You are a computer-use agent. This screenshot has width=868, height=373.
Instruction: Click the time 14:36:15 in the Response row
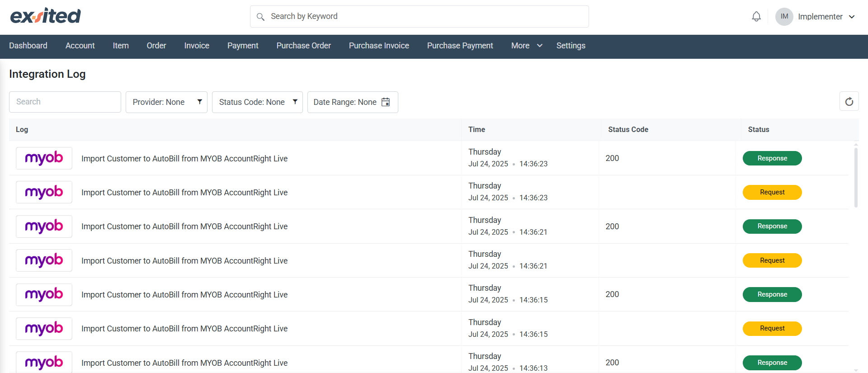coord(533,300)
